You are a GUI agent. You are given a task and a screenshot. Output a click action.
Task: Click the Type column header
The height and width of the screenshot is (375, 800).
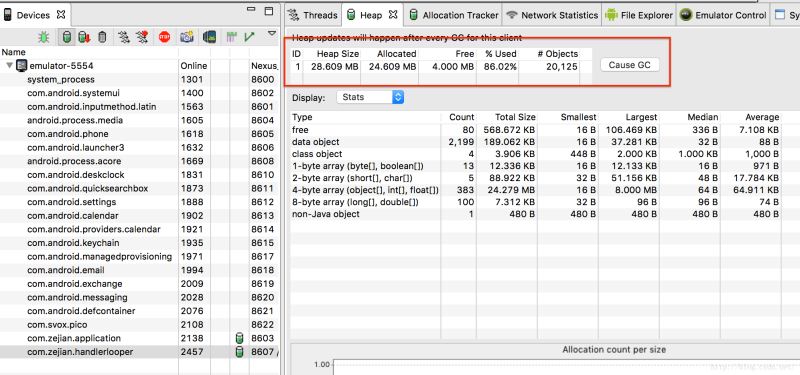coord(365,117)
